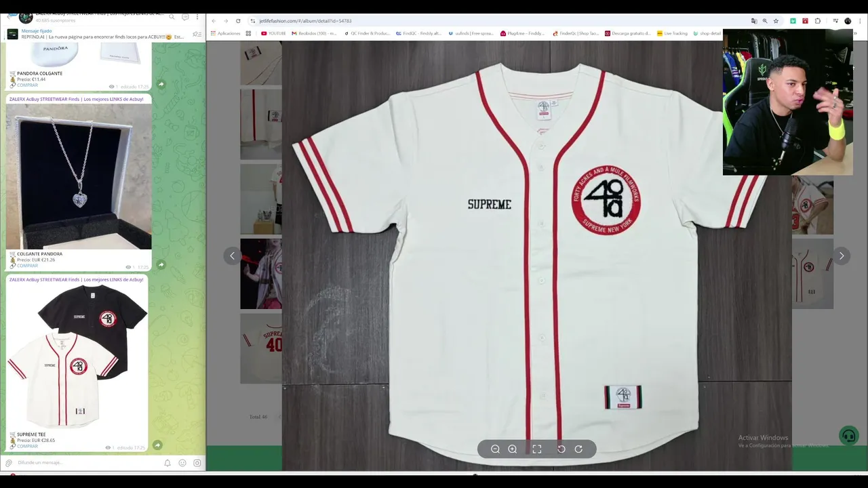Toggle fullscreen in the image viewer toolbar

[x=537, y=449]
